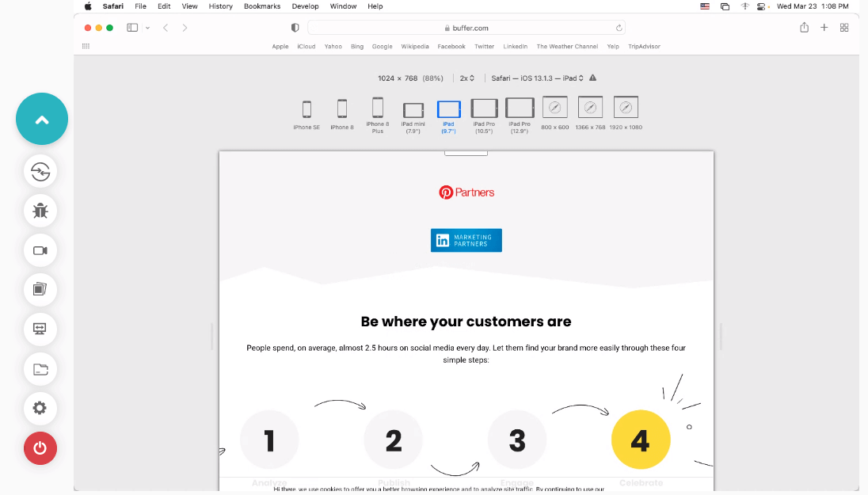This screenshot has width=868, height=495.
Task: Open the settings gear icon in sidebar
Action: pos(40,408)
